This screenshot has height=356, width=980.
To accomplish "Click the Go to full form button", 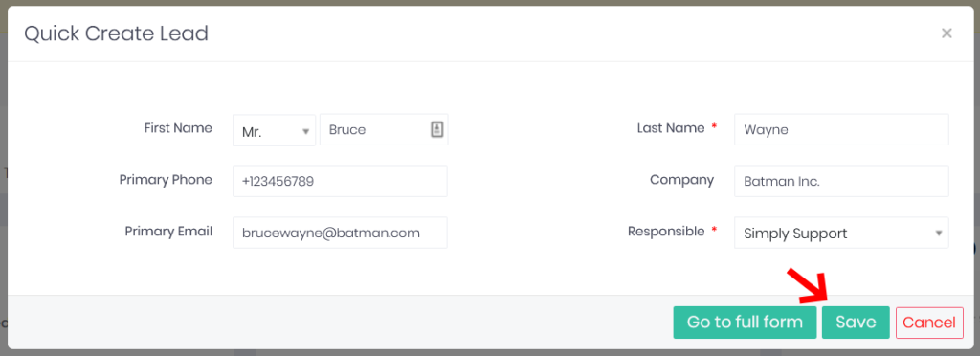I will coord(745,323).
